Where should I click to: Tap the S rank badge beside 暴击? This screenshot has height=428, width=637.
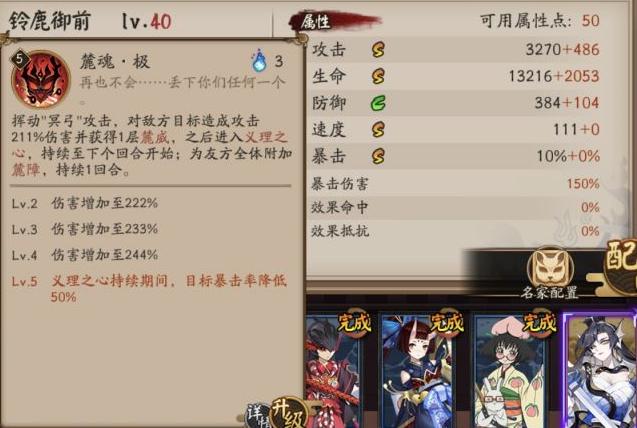(378, 156)
